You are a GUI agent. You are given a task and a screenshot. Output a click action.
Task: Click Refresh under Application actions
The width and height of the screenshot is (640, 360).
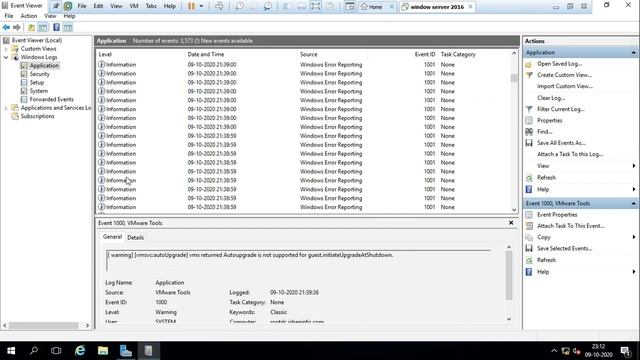tap(546, 178)
